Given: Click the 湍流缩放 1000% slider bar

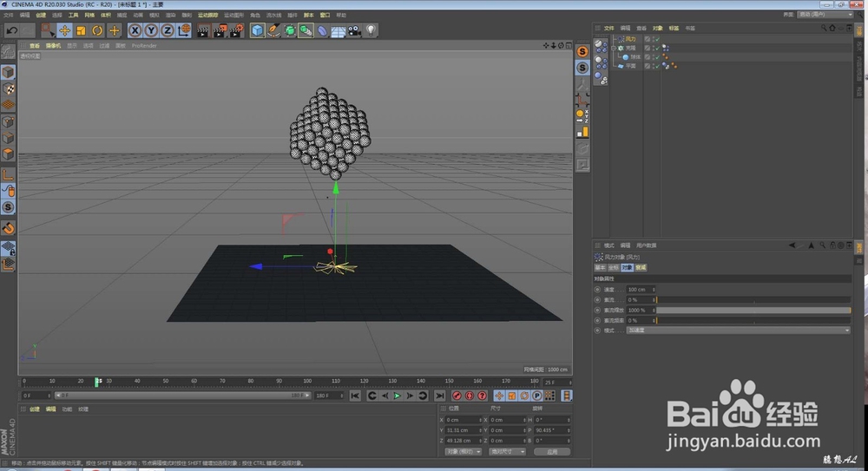Looking at the screenshot, I should coord(753,310).
